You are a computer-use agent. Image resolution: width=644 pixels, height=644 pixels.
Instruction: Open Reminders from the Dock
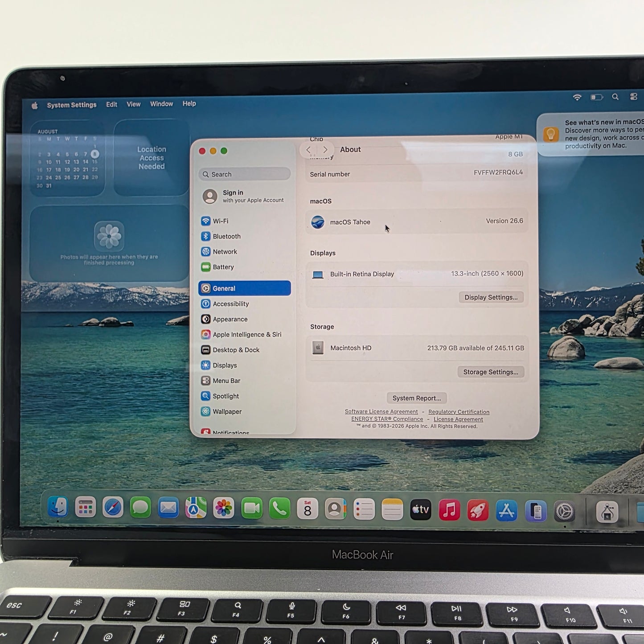pos(364,509)
